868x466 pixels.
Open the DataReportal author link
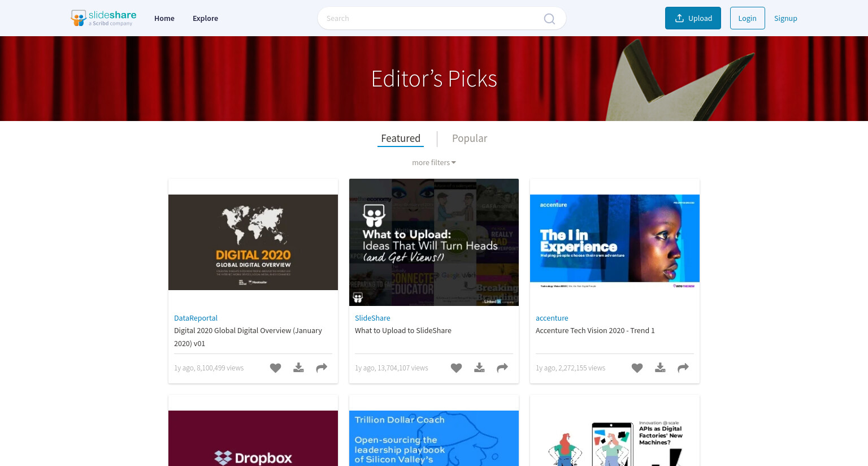(x=196, y=318)
